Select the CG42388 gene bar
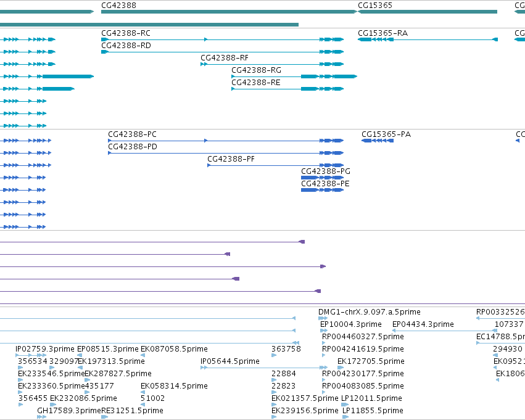The width and height of the screenshot is (525, 420). pyautogui.click(x=229, y=12)
